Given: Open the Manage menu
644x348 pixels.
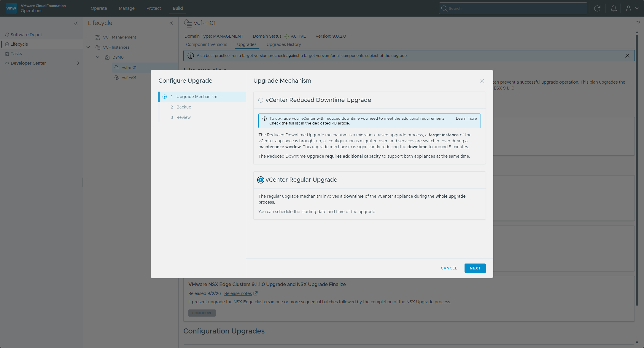Looking at the screenshot, I should [127, 8].
